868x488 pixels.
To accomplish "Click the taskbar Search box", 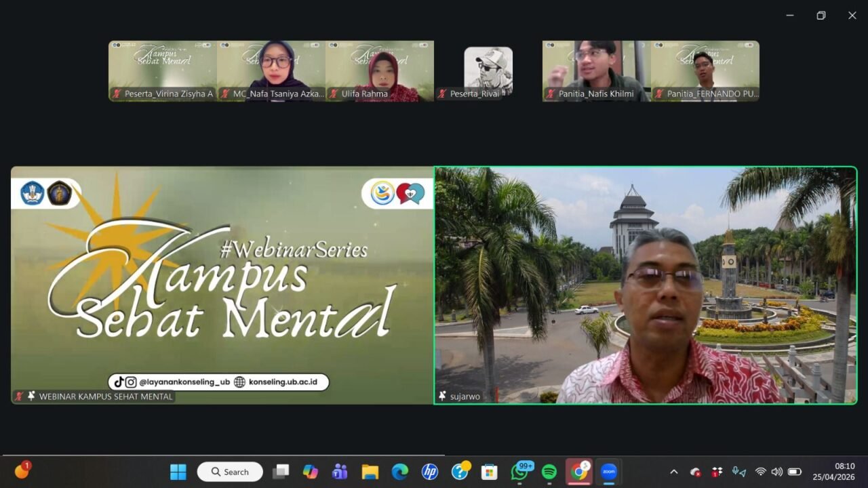I will (x=230, y=472).
